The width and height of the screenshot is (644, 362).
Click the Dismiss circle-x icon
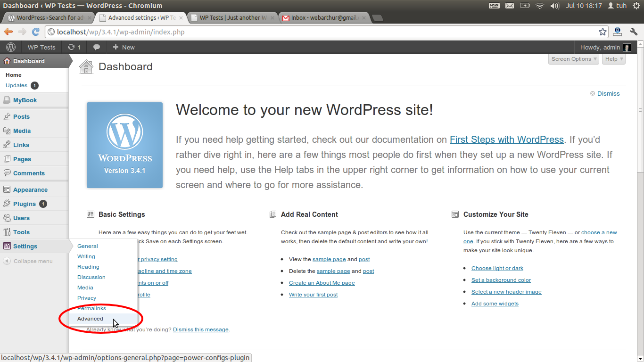coord(593,93)
